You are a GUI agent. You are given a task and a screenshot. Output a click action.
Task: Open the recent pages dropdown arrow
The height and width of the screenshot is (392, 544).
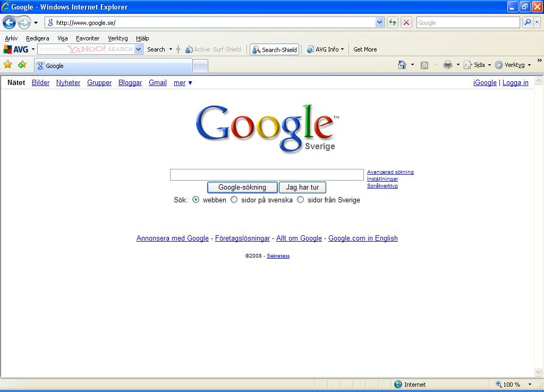coord(36,23)
